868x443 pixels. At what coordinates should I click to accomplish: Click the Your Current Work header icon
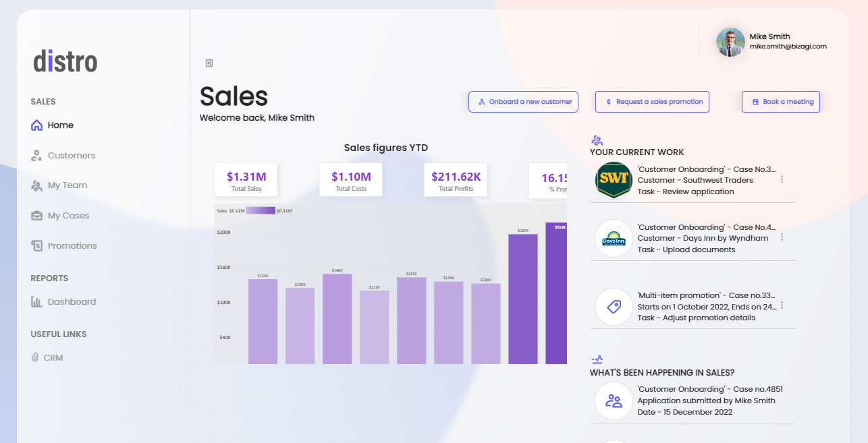(597, 140)
